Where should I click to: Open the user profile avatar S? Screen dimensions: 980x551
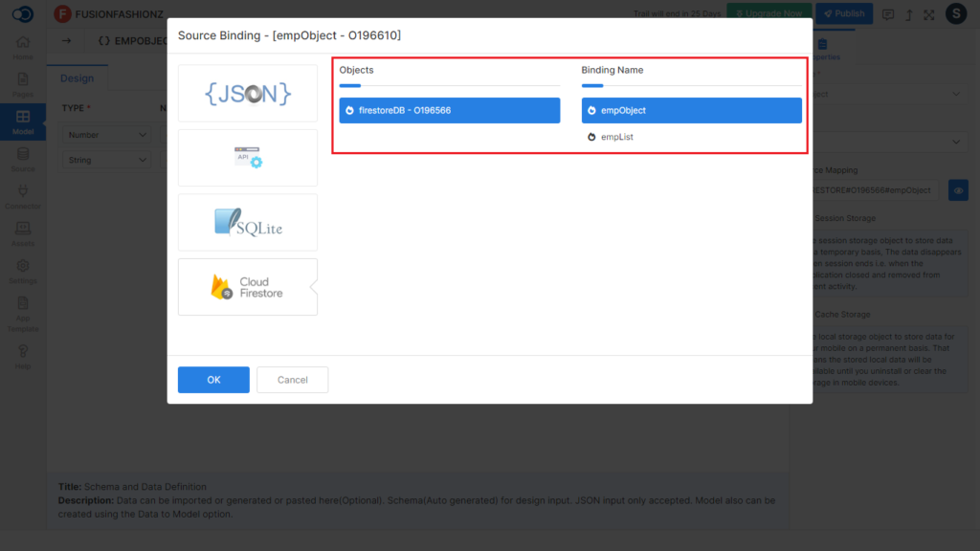[956, 13]
